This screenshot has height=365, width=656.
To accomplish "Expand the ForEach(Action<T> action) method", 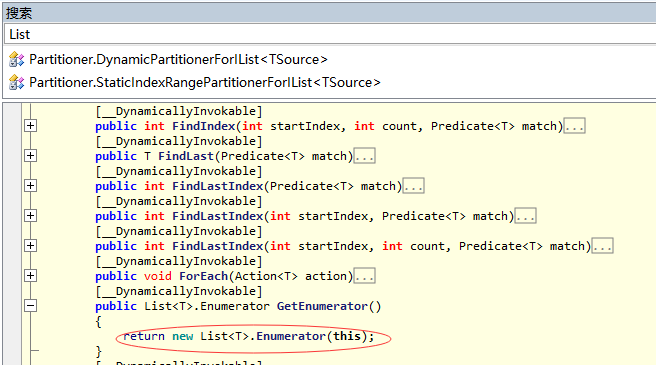I will (x=31, y=276).
